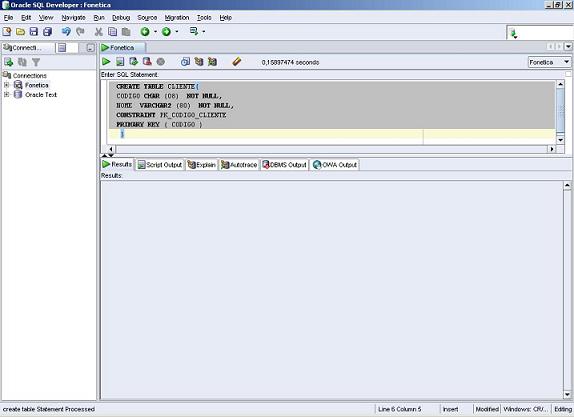The width and height of the screenshot is (574, 417).
Task: Open the Tools menu
Action: coord(204,18)
